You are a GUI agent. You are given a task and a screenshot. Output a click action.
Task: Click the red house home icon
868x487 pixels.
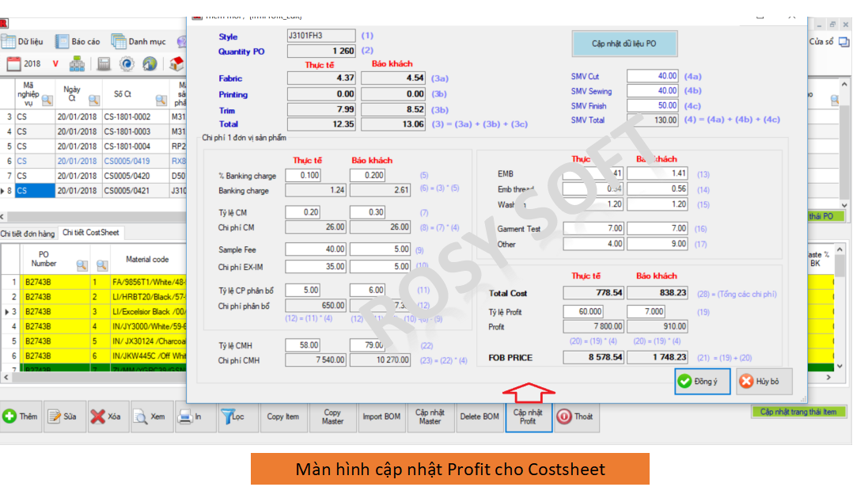(x=176, y=64)
